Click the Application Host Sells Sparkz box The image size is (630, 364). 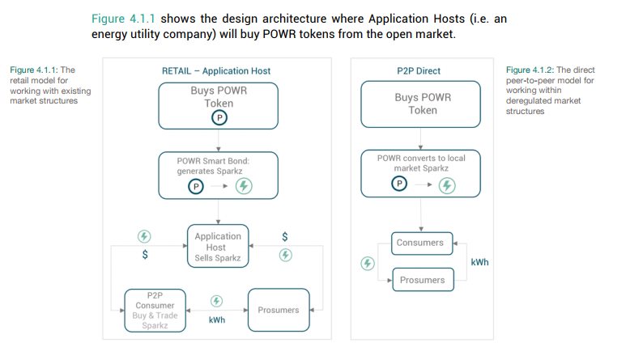[218, 246]
